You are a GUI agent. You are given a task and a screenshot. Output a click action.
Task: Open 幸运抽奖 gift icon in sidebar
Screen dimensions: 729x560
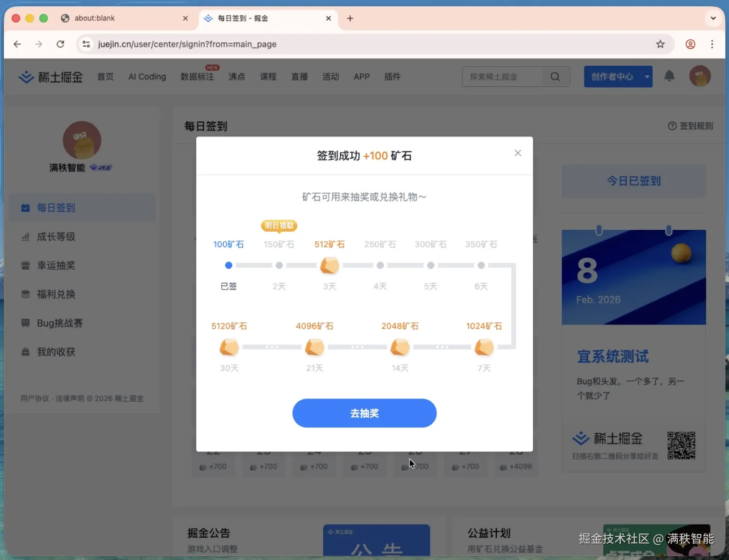(26, 265)
